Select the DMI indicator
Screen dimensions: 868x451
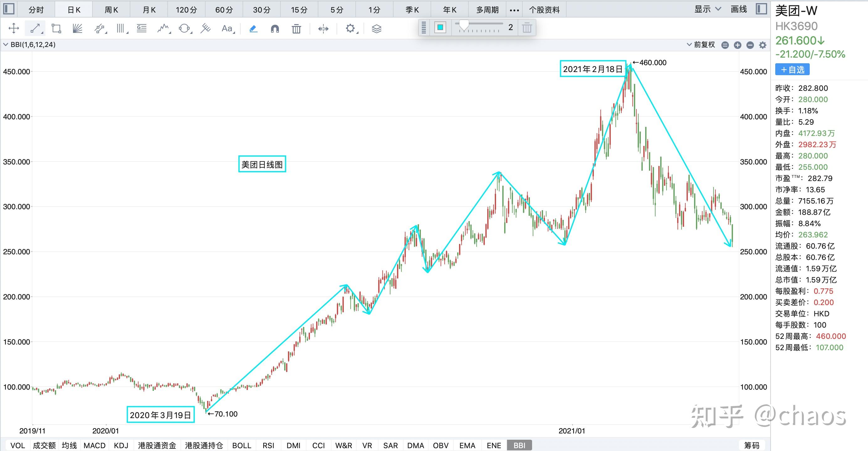[294, 445]
